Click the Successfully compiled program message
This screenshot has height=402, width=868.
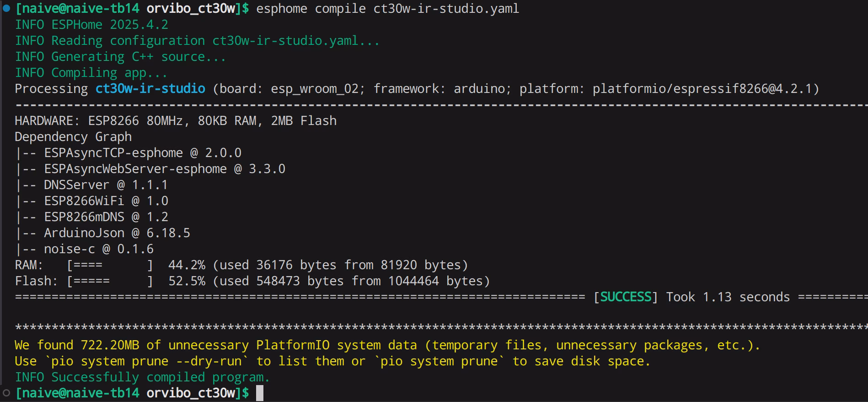[x=161, y=377]
